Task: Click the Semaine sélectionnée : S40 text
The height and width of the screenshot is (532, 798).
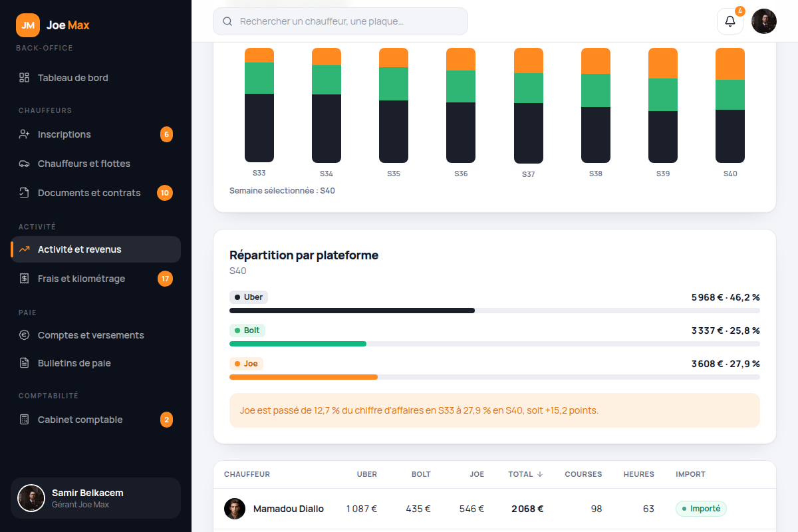Action: [282, 190]
